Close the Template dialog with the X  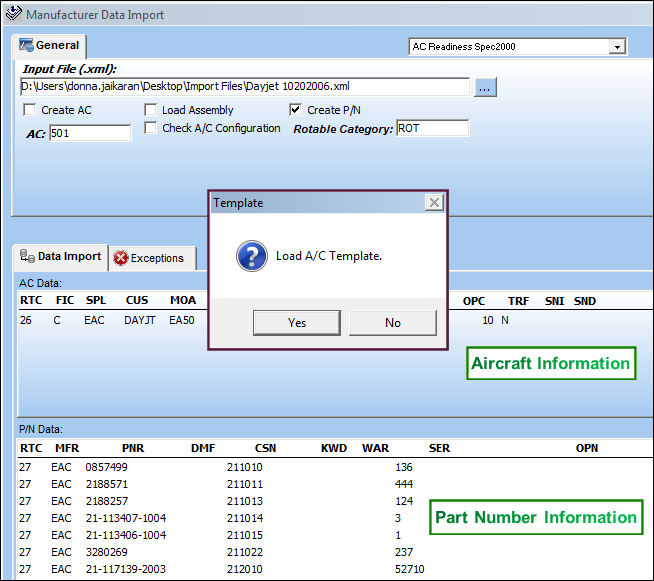434,203
